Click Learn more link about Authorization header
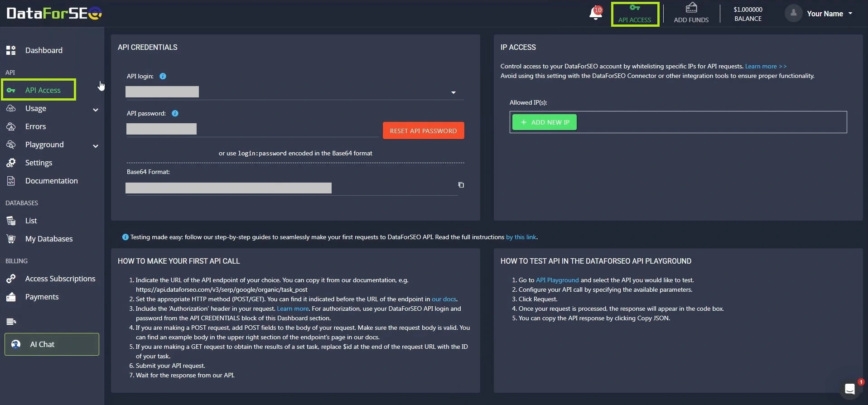The width and height of the screenshot is (868, 405). [293, 309]
